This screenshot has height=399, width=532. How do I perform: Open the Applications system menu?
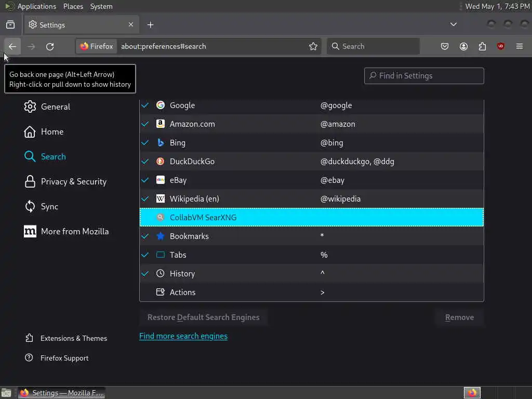[31, 6]
